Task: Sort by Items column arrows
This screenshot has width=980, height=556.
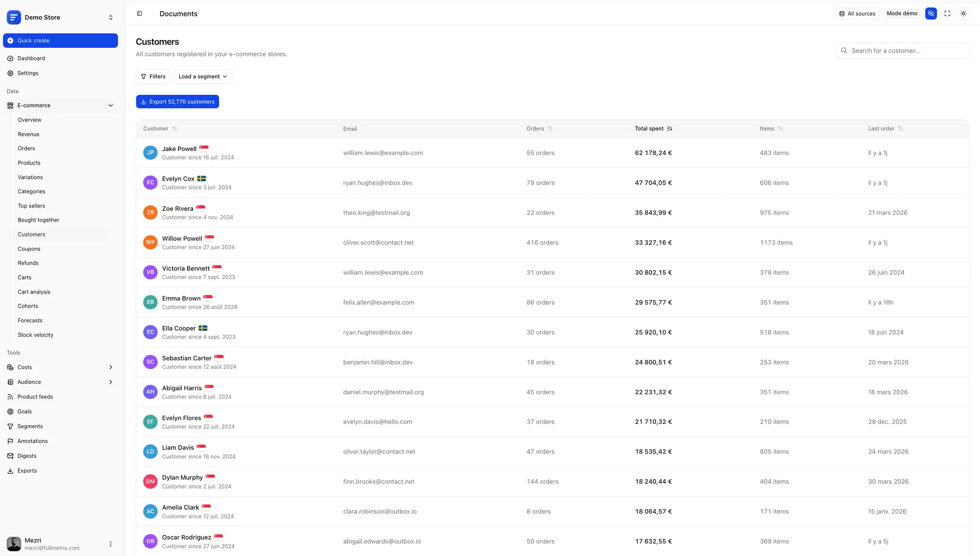Action: click(x=780, y=129)
